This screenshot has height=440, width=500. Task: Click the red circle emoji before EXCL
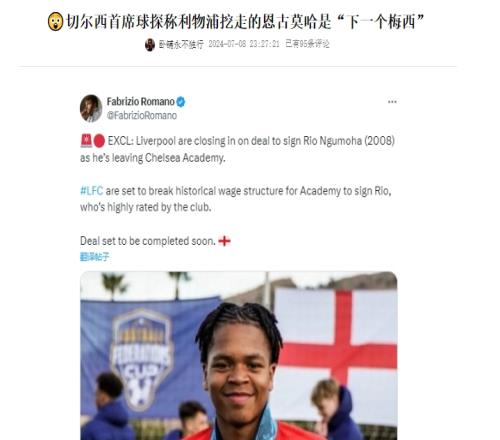click(99, 141)
